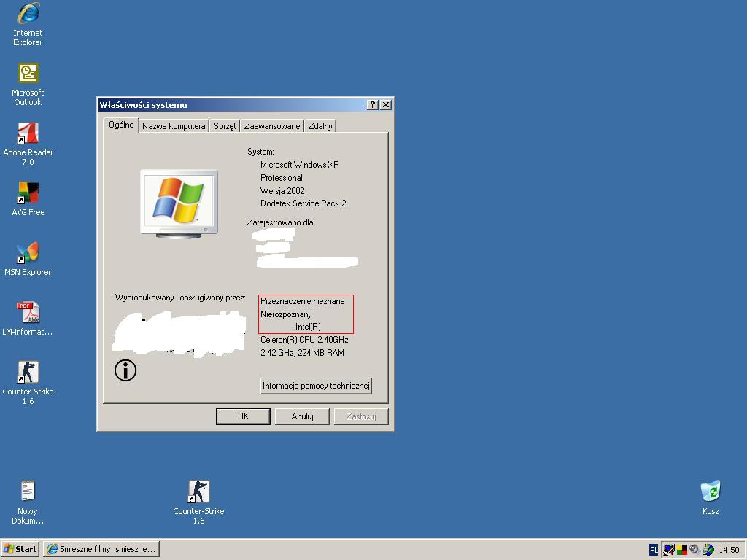Screen dimensions: 747x560
Task: Switch to the Nazwa komputera tab
Action: 174,126
